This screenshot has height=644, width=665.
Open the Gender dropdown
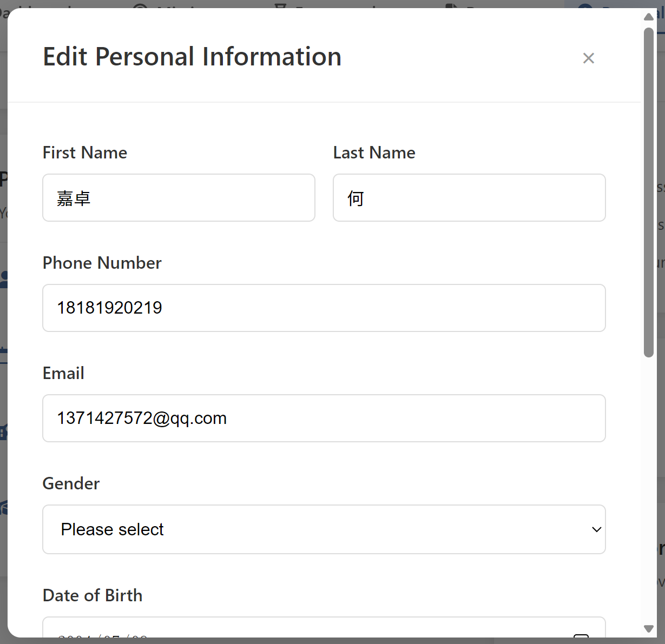[324, 529]
